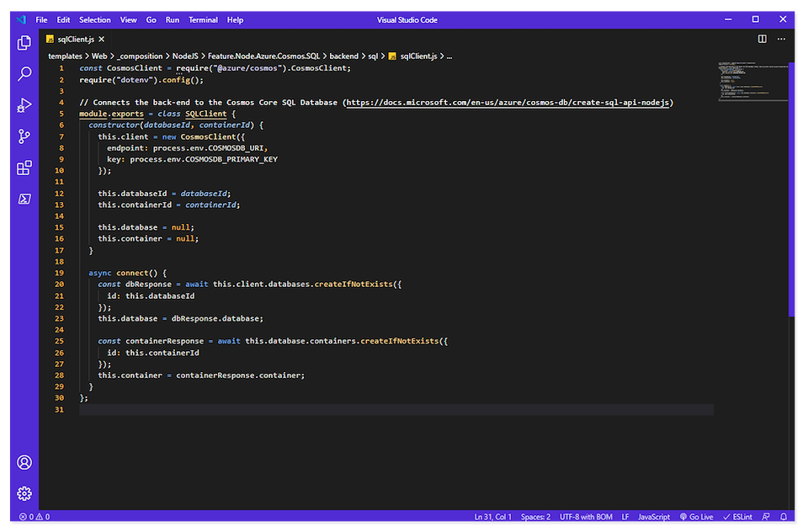Click "@azure/cosmos" string on line 1
Screen dimensions: 808x532
[249, 68]
